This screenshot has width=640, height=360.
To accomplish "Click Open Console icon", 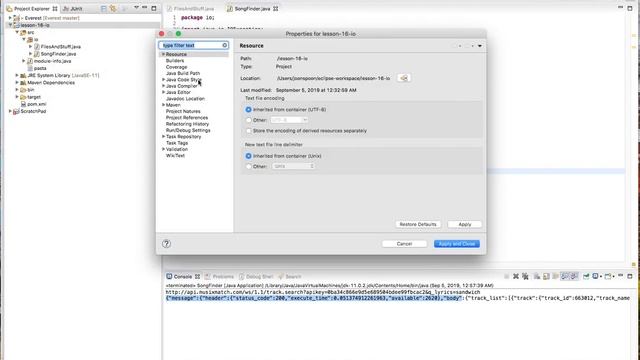I will pyautogui.click(x=608, y=276).
